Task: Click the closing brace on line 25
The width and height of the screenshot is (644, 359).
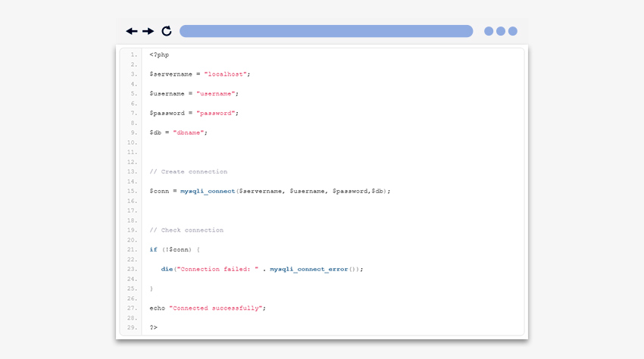Action: click(x=152, y=289)
